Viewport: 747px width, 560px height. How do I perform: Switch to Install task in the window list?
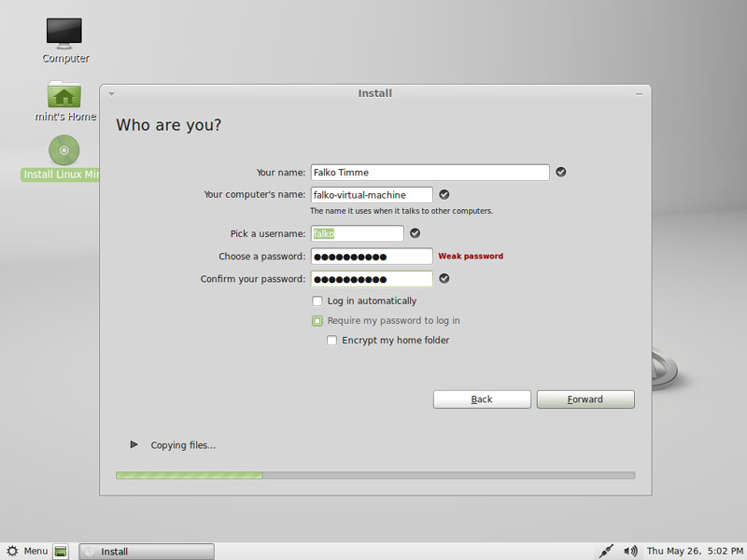147,552
